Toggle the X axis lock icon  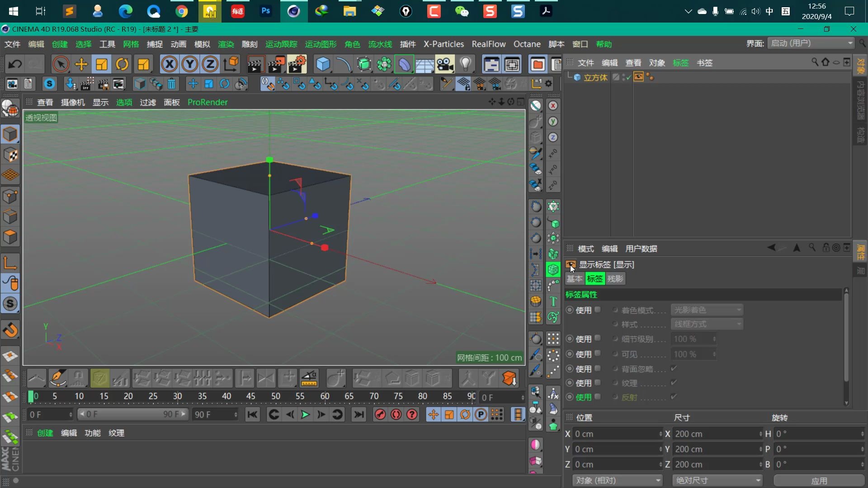tap(170, 64)
